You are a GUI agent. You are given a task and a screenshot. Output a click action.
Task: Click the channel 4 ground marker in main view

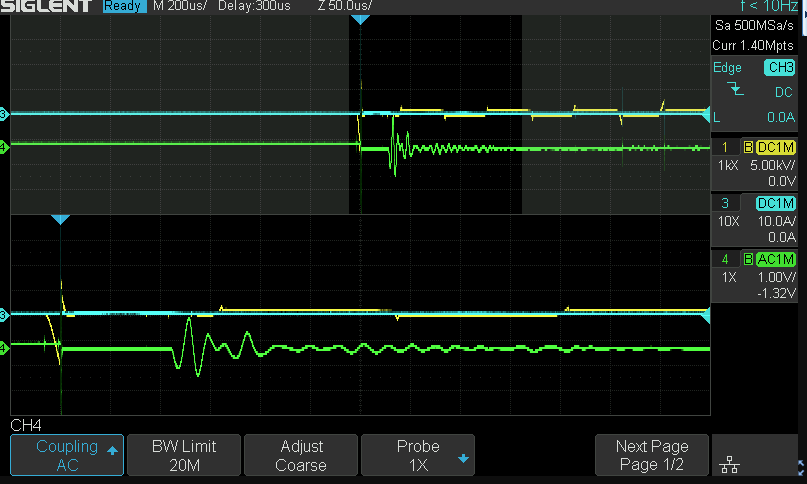click(4, 148)
